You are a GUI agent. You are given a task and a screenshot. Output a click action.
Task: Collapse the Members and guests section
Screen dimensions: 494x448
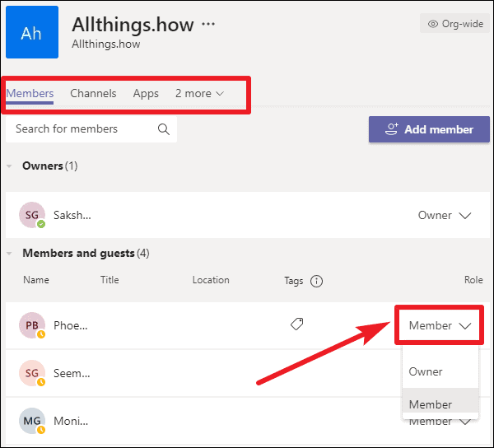[9, 254]
